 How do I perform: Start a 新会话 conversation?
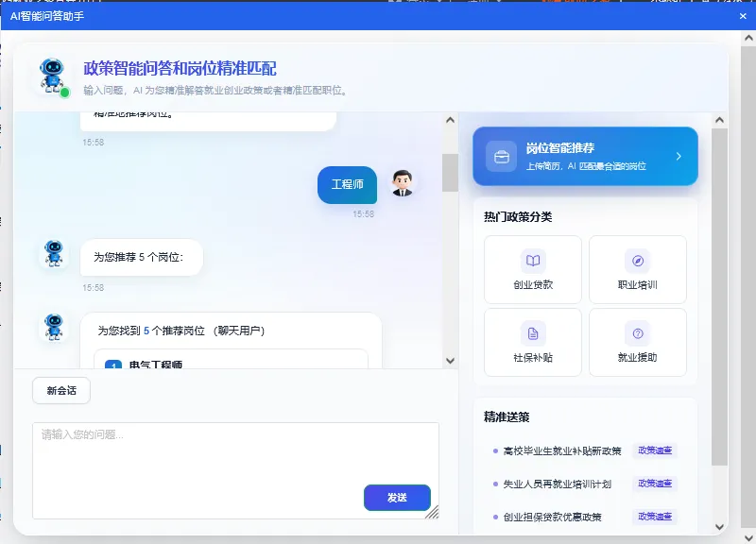click(61, 391)
